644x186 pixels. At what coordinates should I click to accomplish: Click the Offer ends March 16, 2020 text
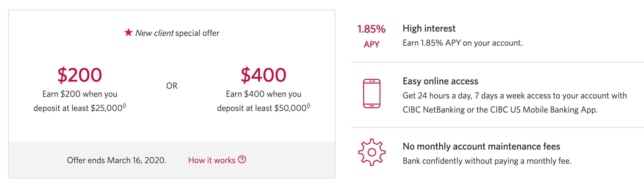[x=116, y=160]
